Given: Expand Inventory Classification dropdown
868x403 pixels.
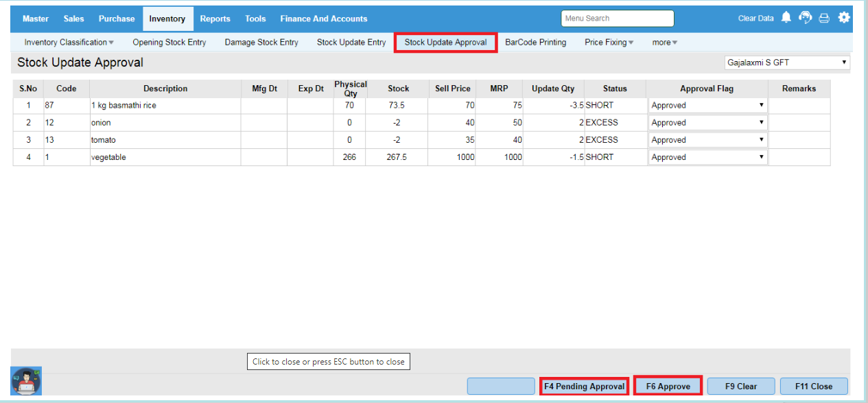Looking at the screenshot, I should pyautogui.click(x=69, y=43).
